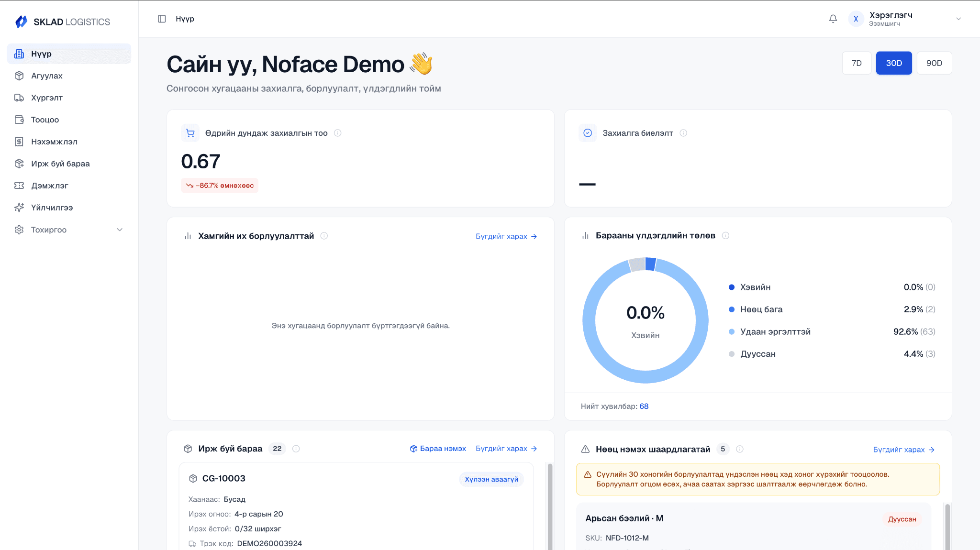Screen dimensions: 980x550
Task: Open Тооцоо in the sidebar
Action: [x=69, y=120]
